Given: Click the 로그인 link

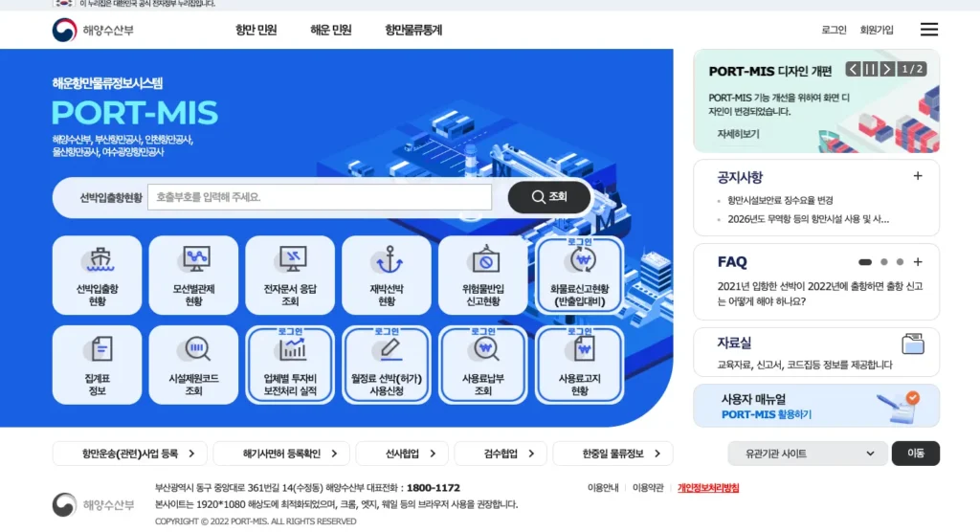Looking at the screenshot, I should [x=834, y=30].
